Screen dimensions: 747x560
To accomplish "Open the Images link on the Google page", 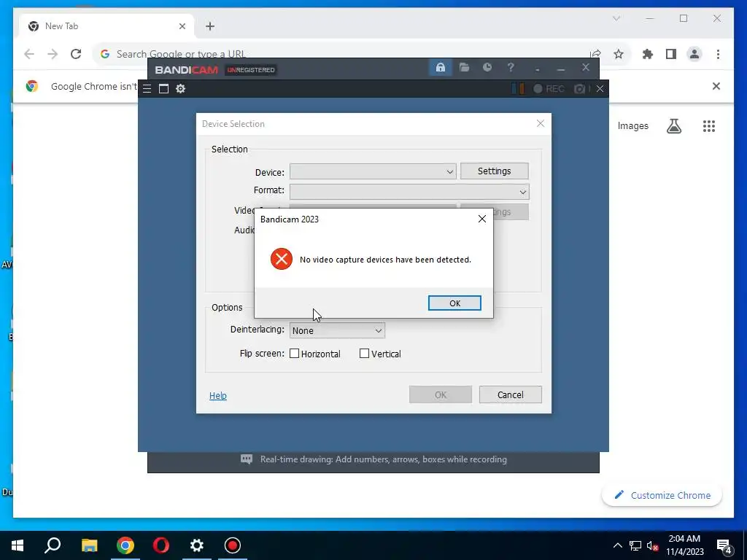I will [632, 125].
